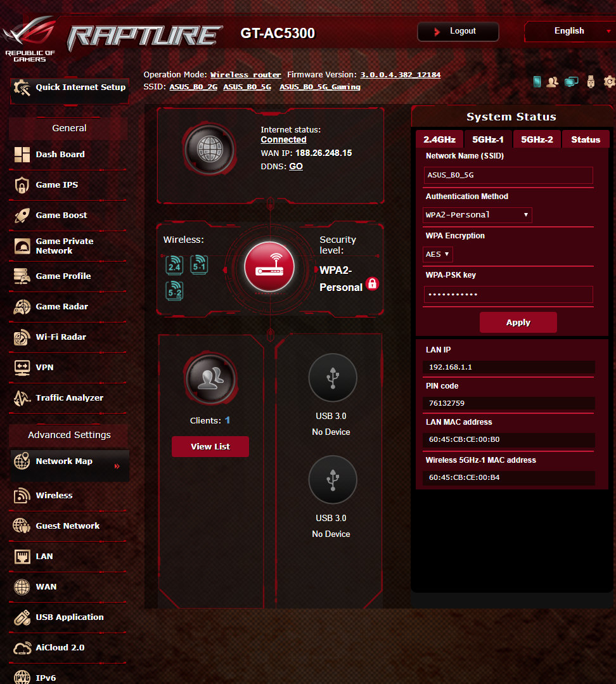The width and height of the screenshot is (616, 684).
Task: Open the WPA Encryption AES dropdown
Action: tap(437, 254)
